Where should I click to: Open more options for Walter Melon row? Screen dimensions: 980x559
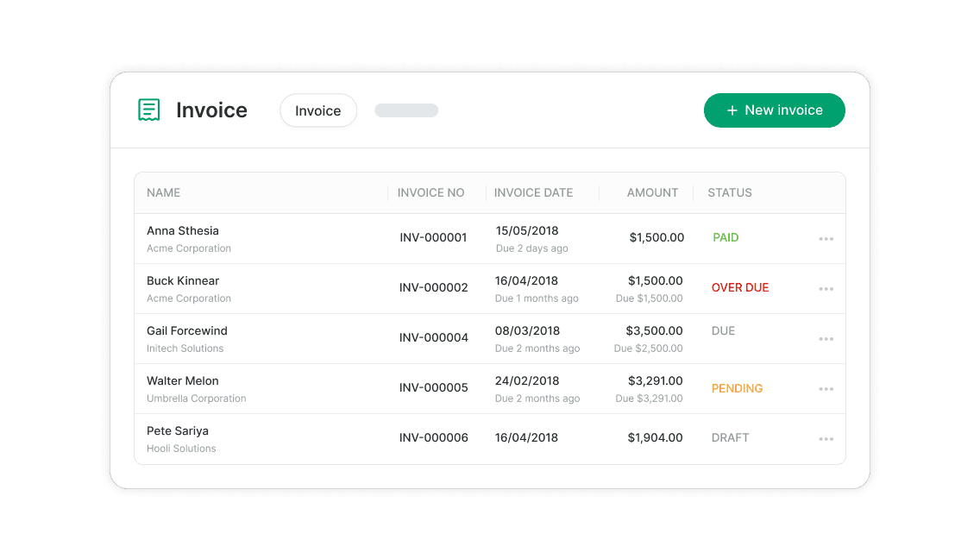(x=826, y=389)
